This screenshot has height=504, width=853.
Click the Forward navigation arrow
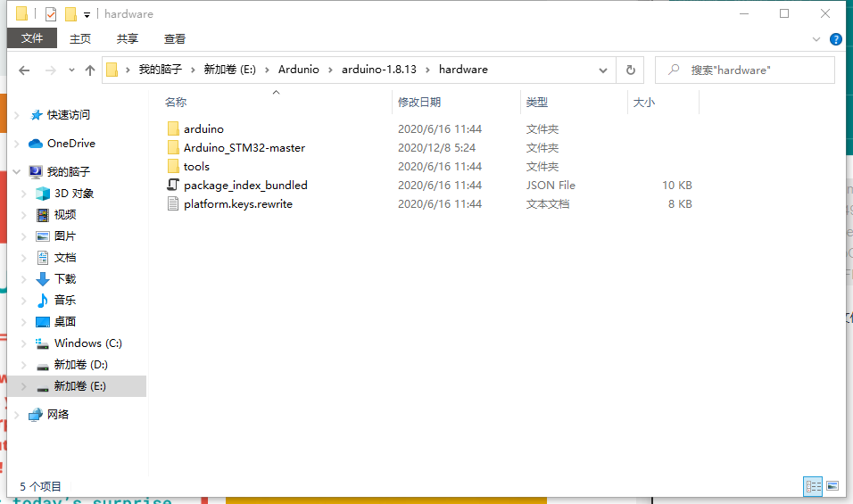point(51,70)
